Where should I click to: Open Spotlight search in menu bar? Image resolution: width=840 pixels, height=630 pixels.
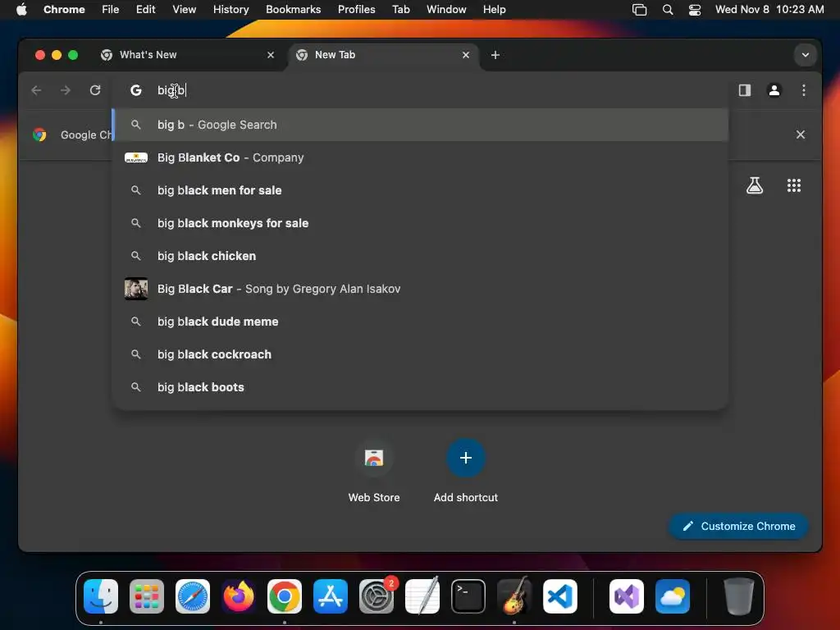668,10
